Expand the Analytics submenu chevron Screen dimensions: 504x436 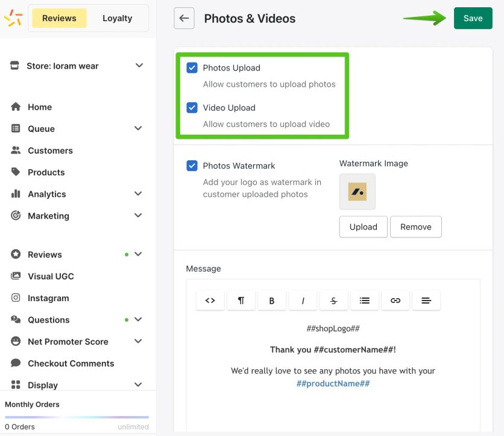pyautogui.click(x=138, y=193)
